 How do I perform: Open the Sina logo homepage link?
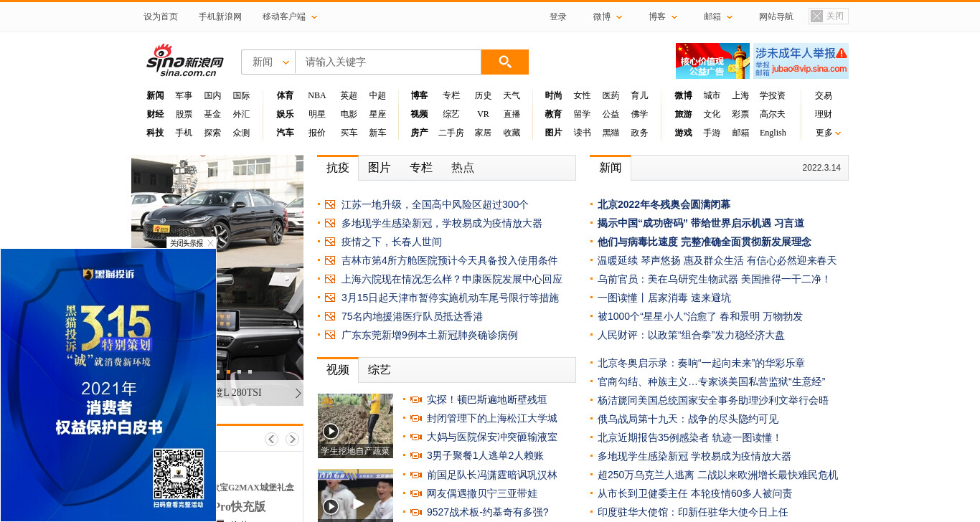(185, 60)
